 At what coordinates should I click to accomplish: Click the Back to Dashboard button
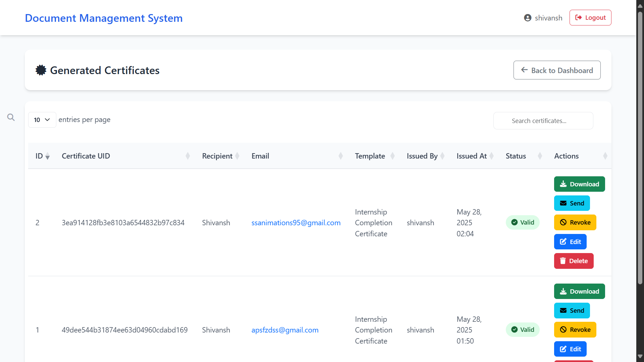click(x=557, y=70)
